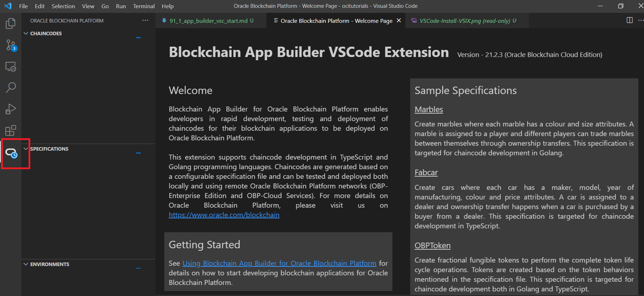Open the Selection menu
The width and height of the screenshot is (644, 296).
tap(63, 6)
